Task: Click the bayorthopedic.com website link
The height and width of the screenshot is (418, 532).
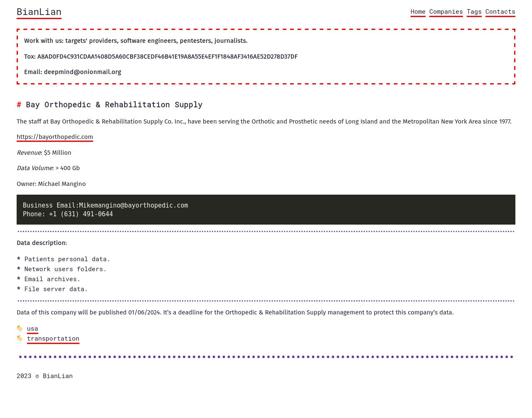Action: click(55, 137)
